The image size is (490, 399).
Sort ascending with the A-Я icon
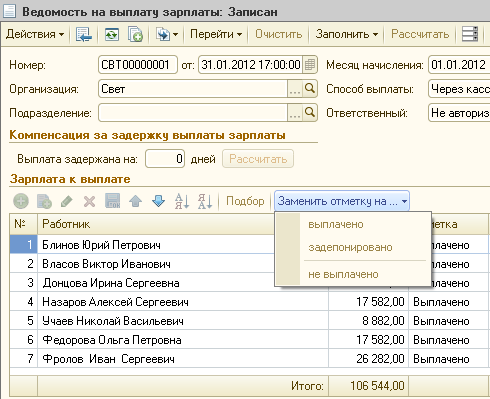[x=182, y=201]
